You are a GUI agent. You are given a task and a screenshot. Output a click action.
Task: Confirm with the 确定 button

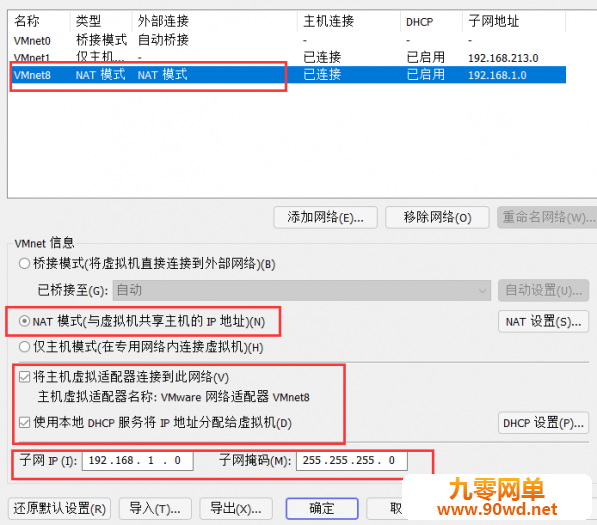(322, 509)
